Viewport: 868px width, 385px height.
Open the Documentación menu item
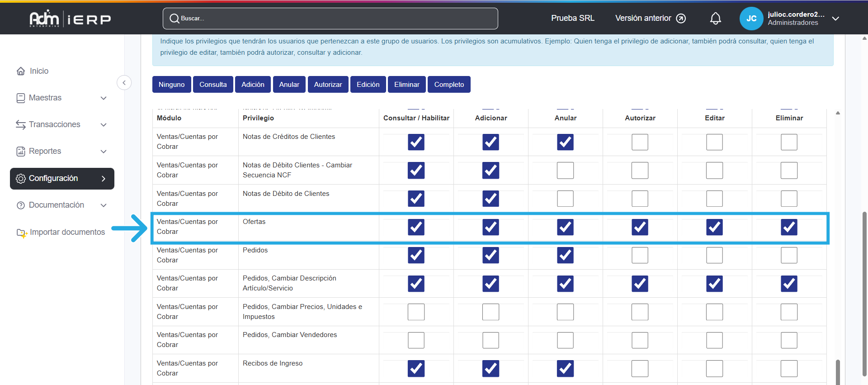click(x=56, y=205)
